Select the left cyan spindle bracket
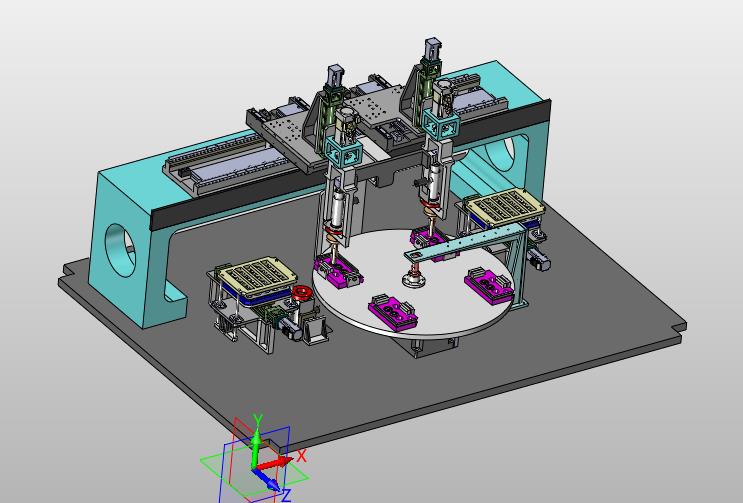 pos(344,151)
